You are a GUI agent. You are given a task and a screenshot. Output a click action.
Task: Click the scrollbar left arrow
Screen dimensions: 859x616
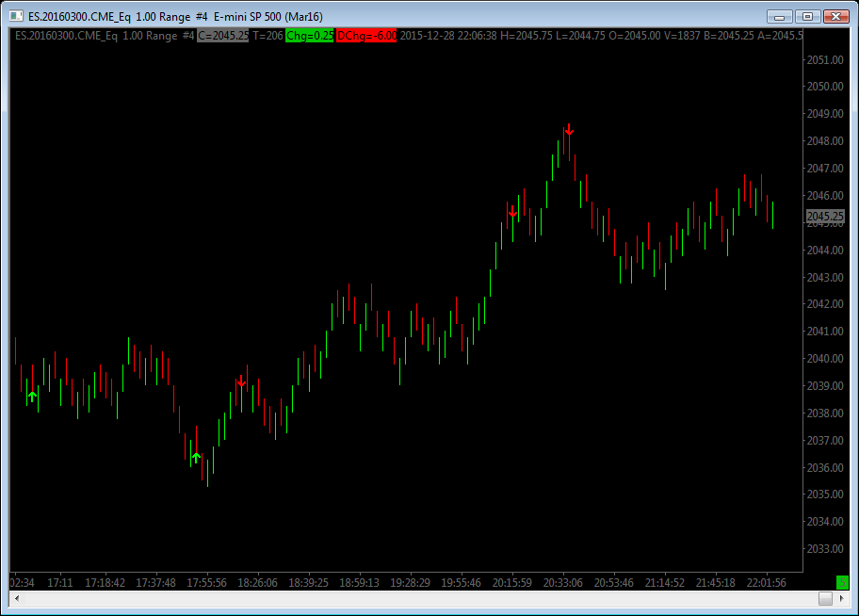pos(17,598)
